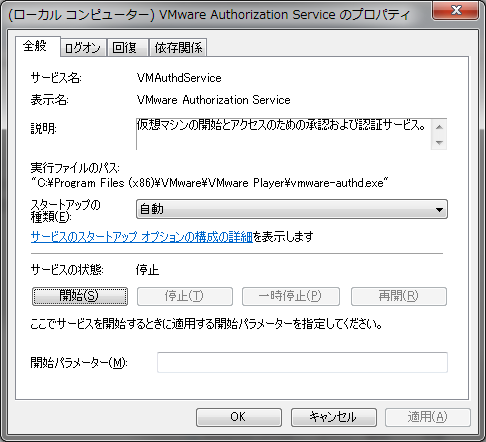
Task: Click the description scrollbar down arrow
Action: point(439,142)
